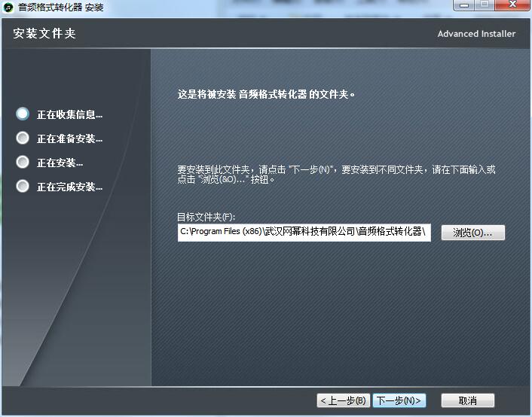Select the 正在安装... step label
532x417 pixels.
tap(60, 163)
